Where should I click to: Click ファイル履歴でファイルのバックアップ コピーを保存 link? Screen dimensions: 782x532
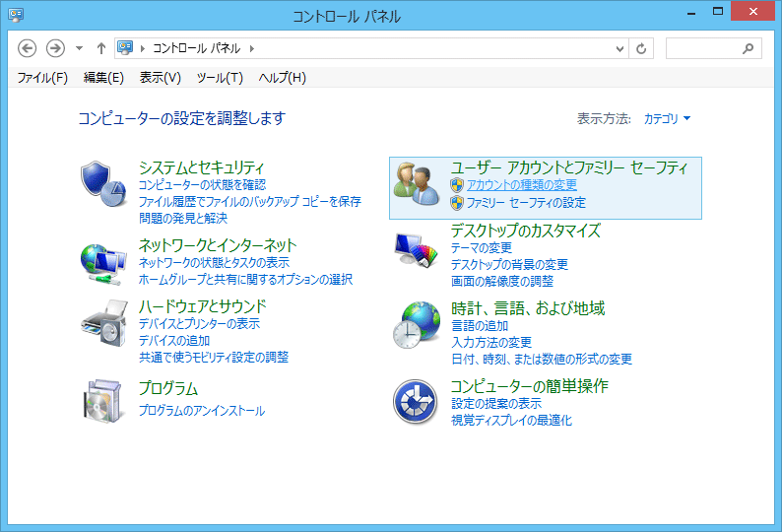249,202
